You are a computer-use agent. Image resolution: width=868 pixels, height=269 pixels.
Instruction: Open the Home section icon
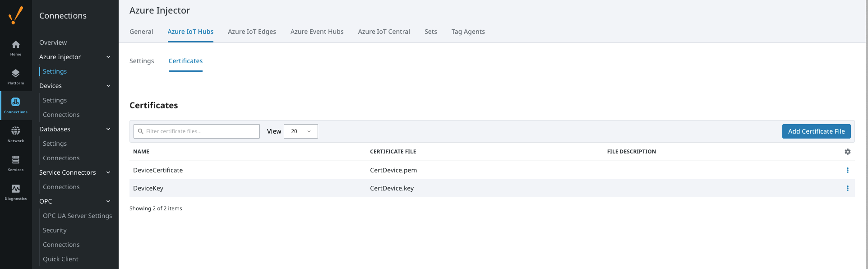coord(16,47)
